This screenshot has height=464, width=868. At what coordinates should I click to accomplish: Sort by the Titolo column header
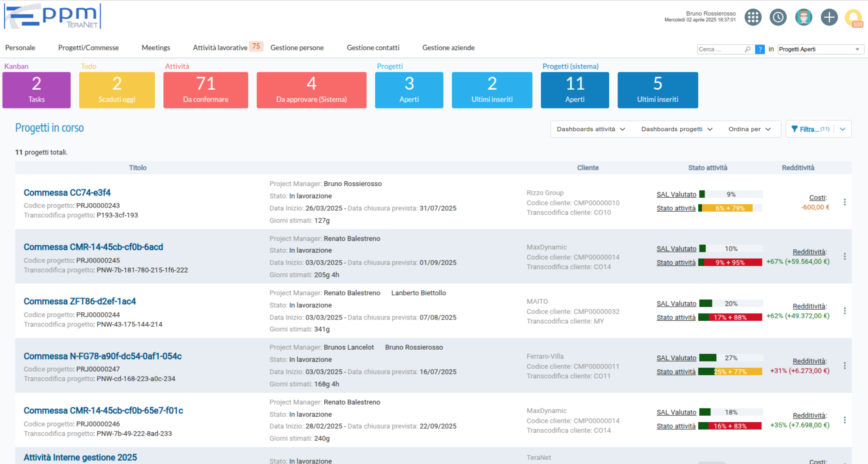[138, 168]
